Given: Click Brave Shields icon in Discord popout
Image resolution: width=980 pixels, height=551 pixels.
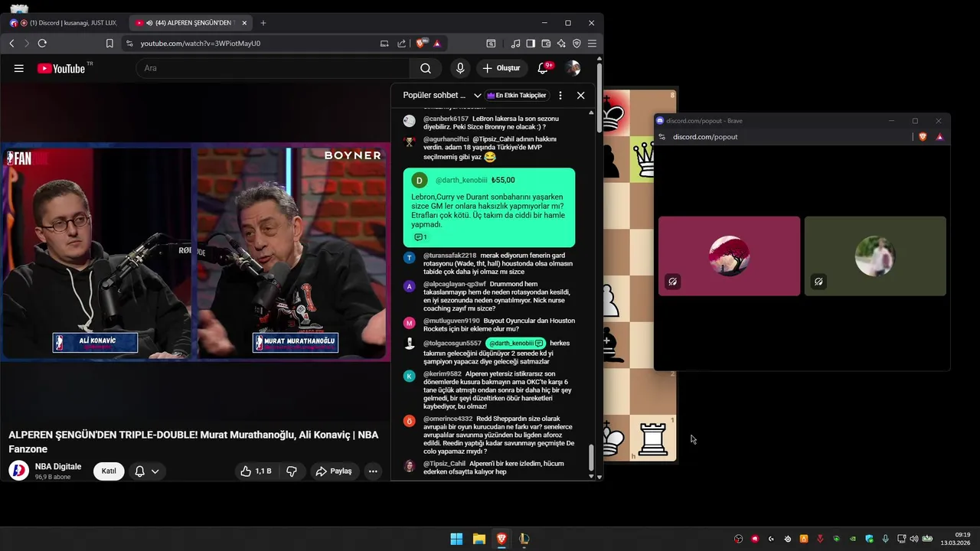Looking at the screenshot, I should [923, 137].
